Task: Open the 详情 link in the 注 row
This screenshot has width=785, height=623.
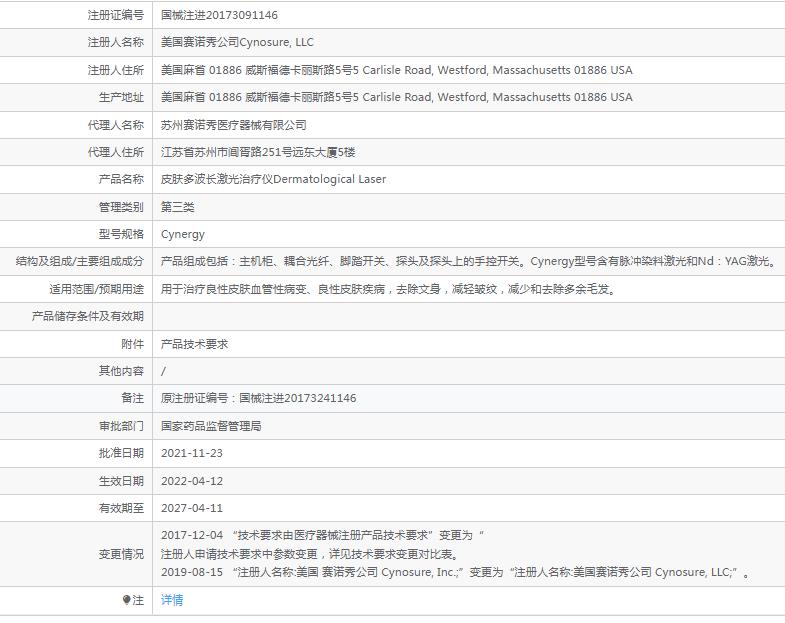Action: point(172,599)
